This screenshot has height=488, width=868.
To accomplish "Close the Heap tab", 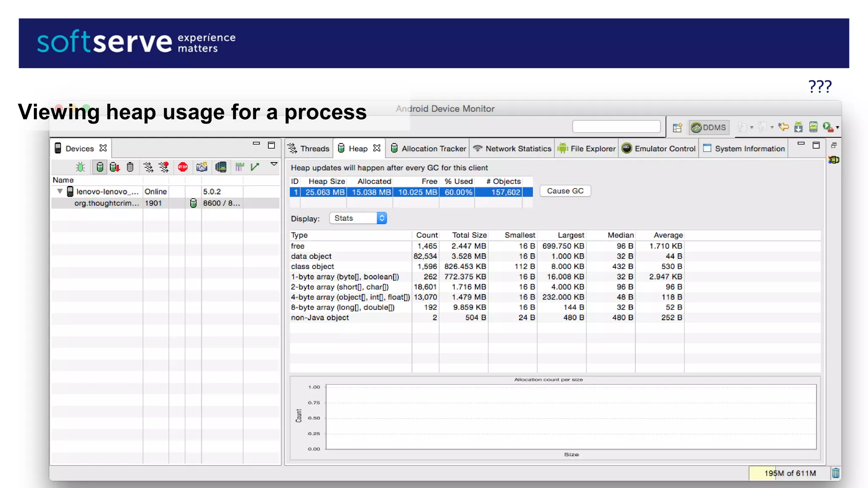I will [377, 148].
